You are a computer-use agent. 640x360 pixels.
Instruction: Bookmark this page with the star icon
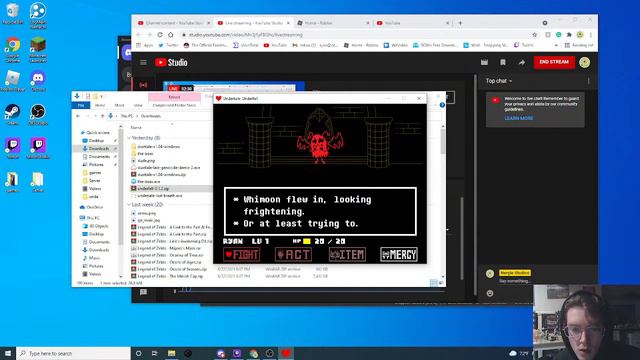(535, 35)
